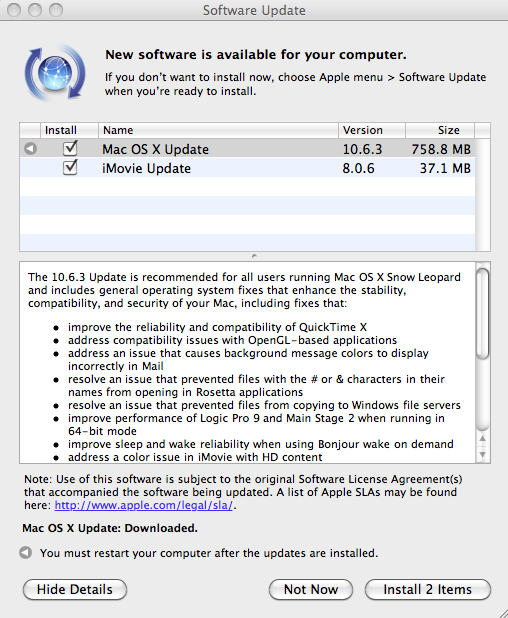This screenshot has height=618, width=508.
Task: Sort updates by the Version column header
Action: pos(372,130)
